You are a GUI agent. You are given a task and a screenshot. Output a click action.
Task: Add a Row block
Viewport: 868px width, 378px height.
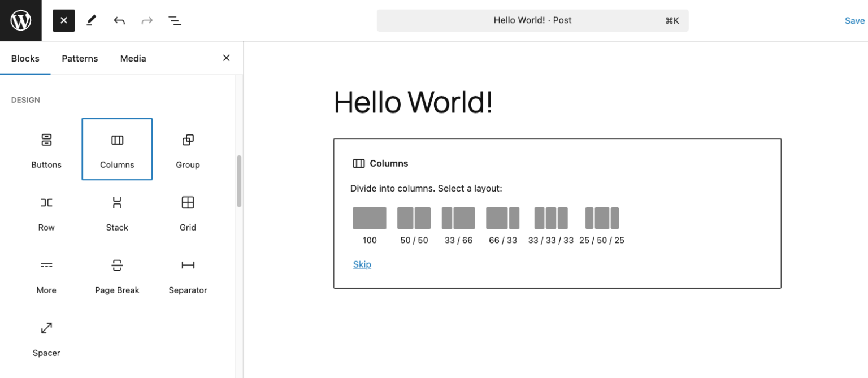tap(46, 212)
